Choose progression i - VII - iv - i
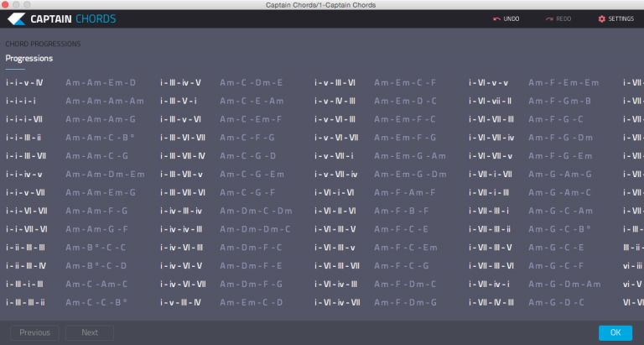Screen dimensions: 644x345 490,284
